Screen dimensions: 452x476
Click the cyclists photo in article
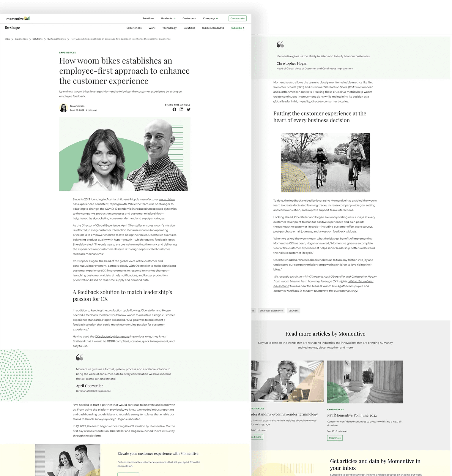[325, 162]
